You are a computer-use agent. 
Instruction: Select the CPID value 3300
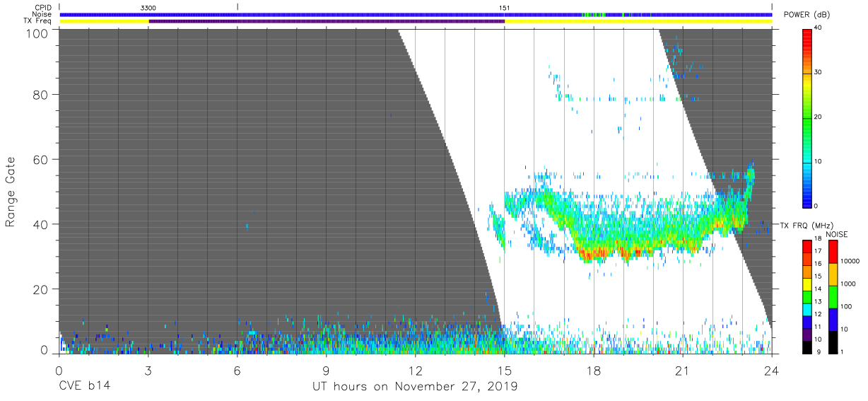[x=148, y=8]
